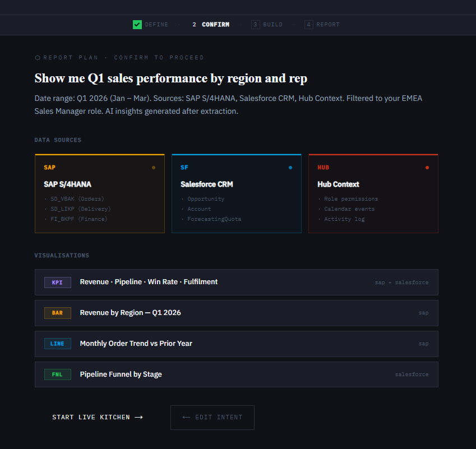Click the BAR chart badge
The width and height of the screenshot is (476, 449).
pos(58,313)
